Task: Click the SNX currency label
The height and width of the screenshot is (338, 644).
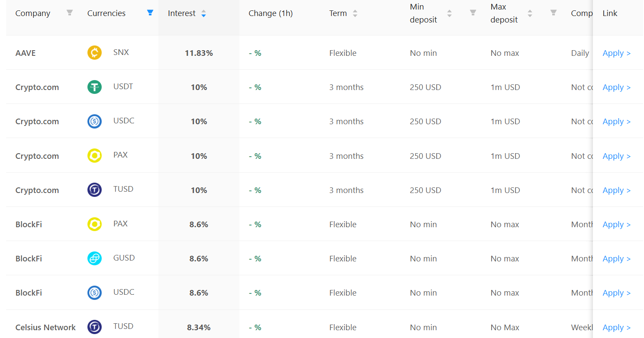Action: click(121, 52)
